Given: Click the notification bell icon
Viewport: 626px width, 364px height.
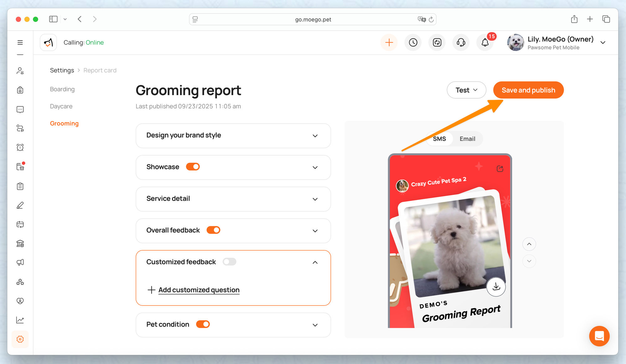Looking at the screenshot, I should point(485,43).
